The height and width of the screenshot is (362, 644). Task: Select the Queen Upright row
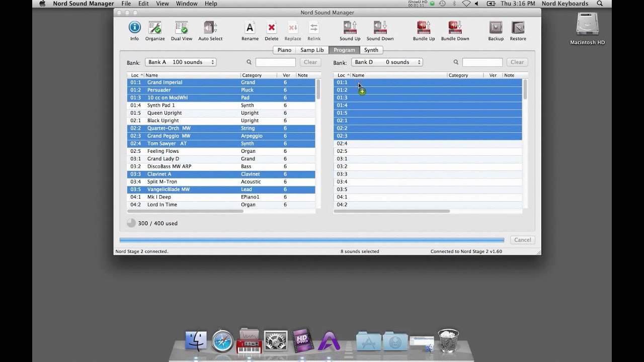click(221, 113)
